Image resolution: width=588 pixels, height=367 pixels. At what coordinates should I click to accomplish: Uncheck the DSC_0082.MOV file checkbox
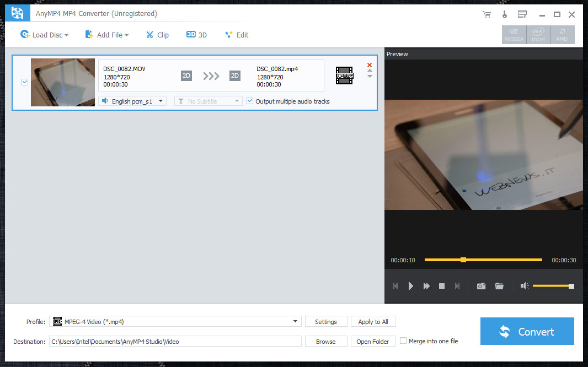25,82
